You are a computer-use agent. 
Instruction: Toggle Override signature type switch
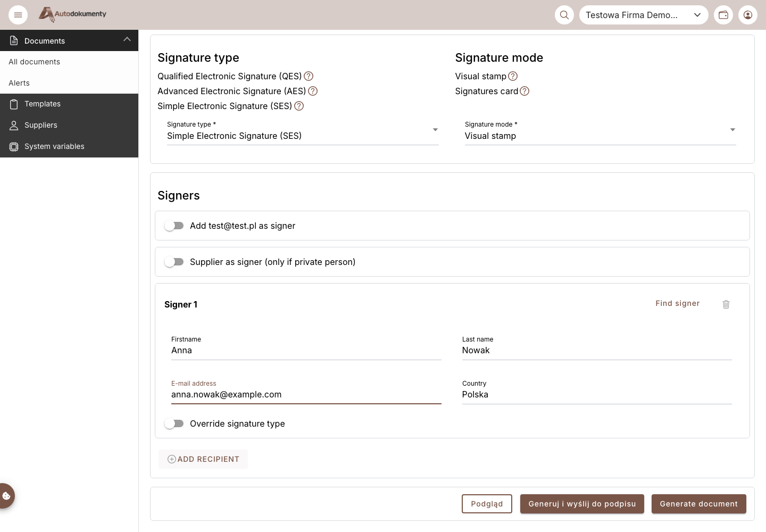pos(174,423)
